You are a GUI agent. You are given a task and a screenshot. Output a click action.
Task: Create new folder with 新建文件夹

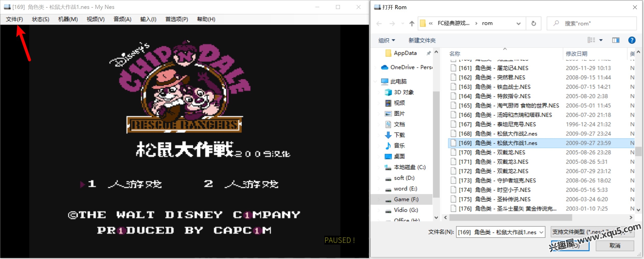[422, 40]
